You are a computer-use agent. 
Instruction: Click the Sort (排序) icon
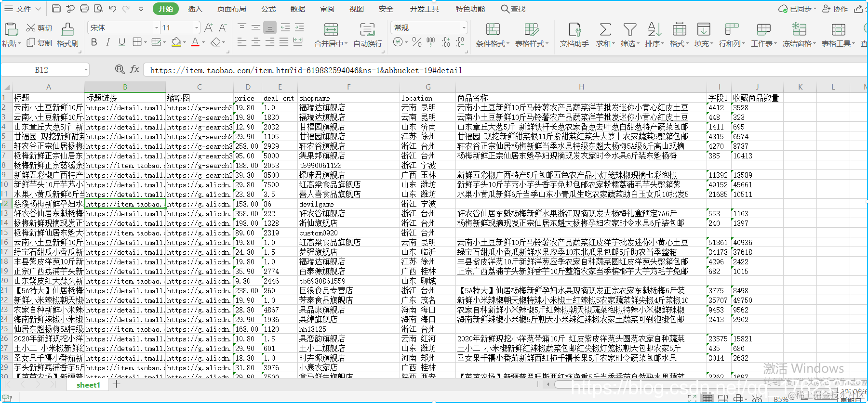(654, 29)
